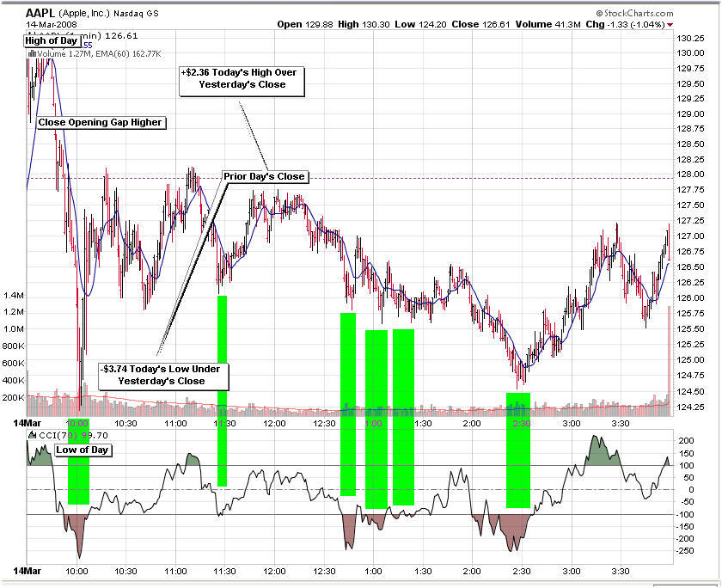Screen dimensions: 722x588
Task: Click the 200K volume axis label
Action: pyautogui.click(x=14, y=398)
